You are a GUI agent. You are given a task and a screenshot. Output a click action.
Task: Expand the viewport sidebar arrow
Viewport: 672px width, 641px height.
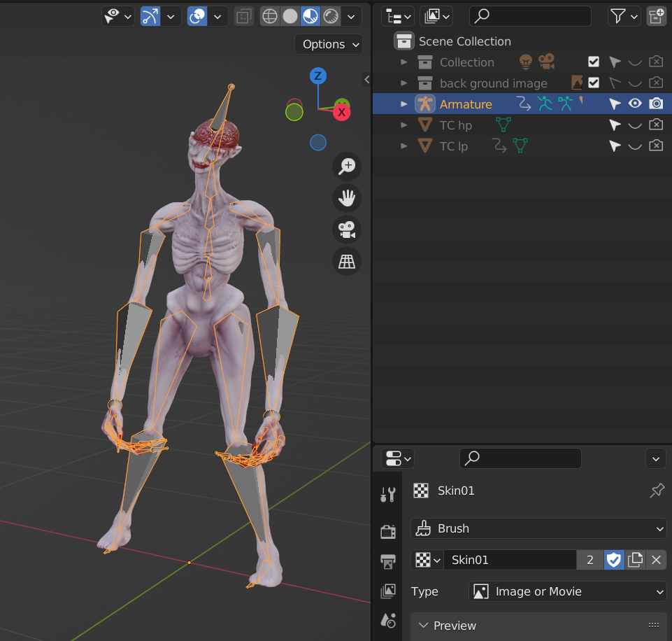367,79
